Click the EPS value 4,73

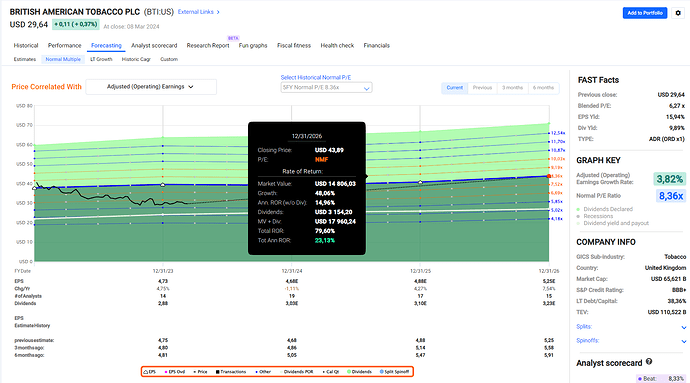(x=163, y=281)
